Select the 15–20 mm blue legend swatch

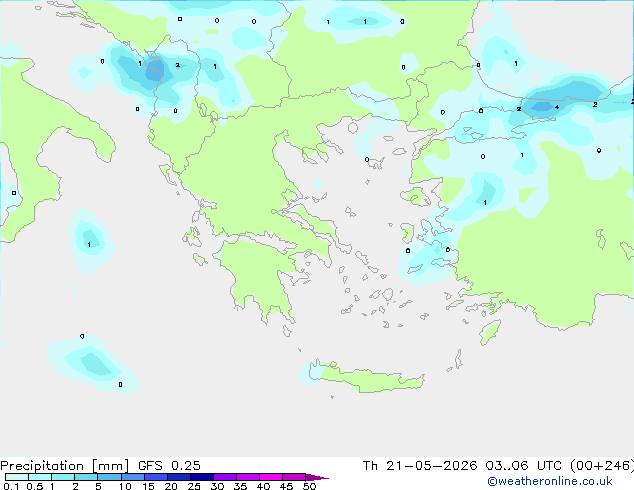[155, 477]
